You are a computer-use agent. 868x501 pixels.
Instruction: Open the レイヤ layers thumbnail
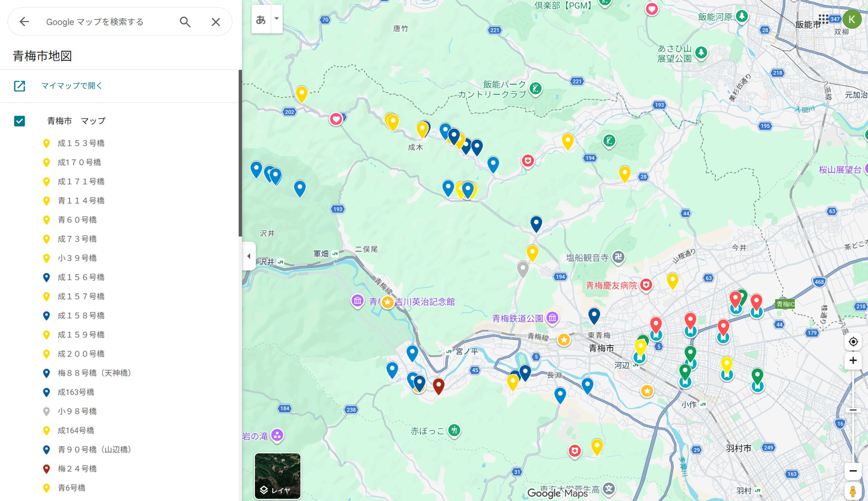tap(278, 476)
